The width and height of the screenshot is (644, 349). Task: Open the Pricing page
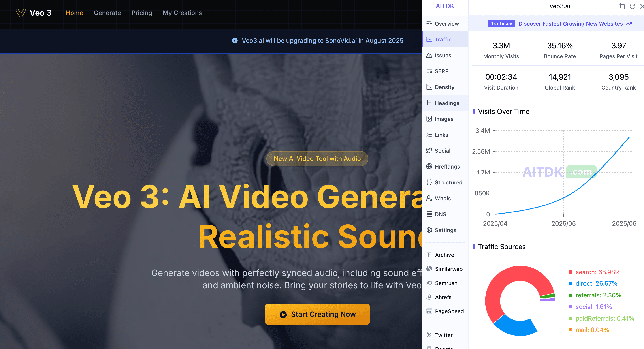[142, 13]
